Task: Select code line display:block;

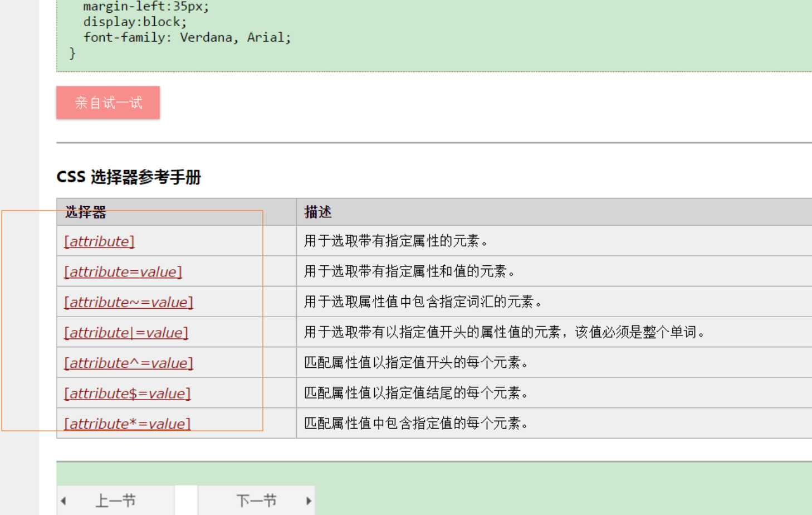Action: [x=135, y=22]
